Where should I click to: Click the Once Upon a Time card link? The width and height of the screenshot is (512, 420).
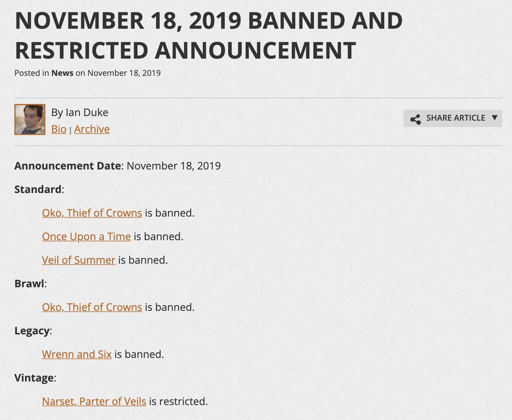[x=86, y=236]
